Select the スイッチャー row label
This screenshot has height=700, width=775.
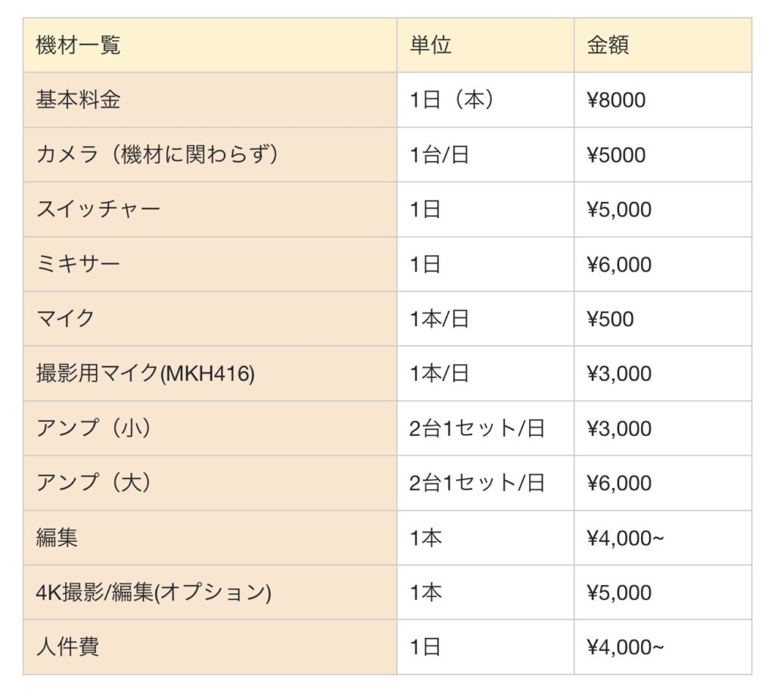click(98, 210)
